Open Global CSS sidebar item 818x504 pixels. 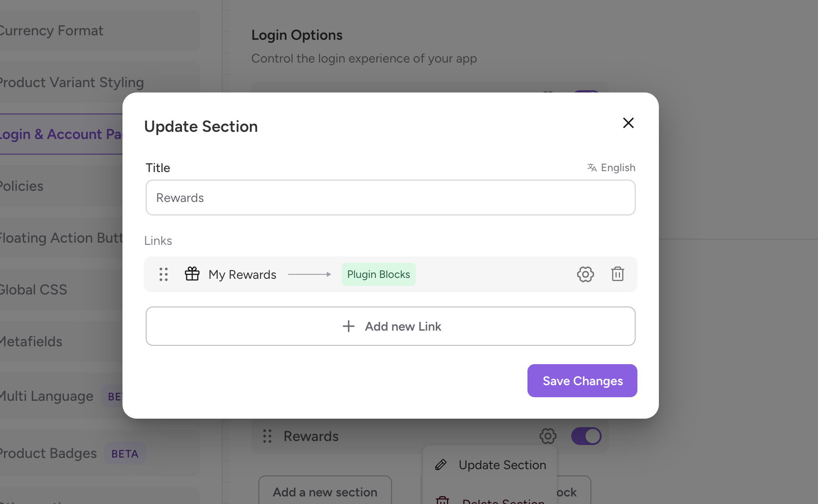point(34,290)
